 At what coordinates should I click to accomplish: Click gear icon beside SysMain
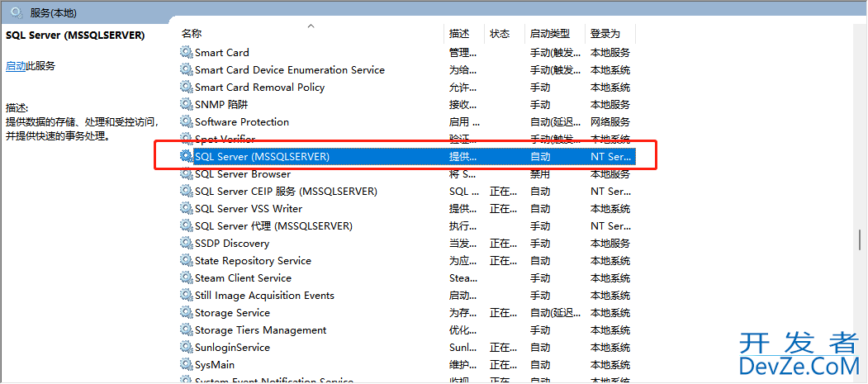tap(186, 365)
